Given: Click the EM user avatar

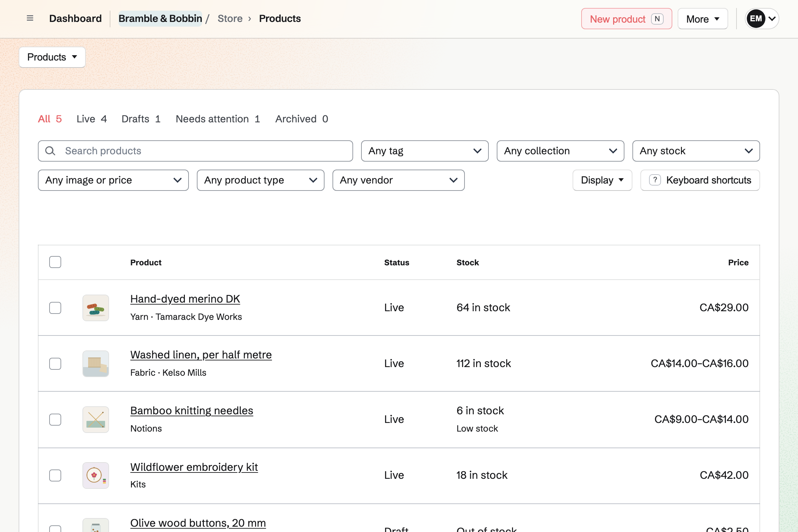Looking at the screenshot, I should click(x=755, y=19).
